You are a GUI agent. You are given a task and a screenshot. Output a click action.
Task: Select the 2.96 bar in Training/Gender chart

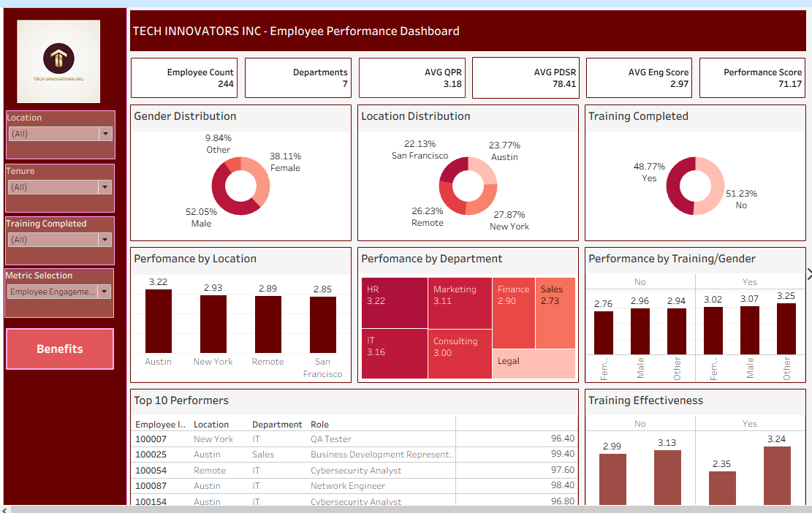(x=640, y=331)
